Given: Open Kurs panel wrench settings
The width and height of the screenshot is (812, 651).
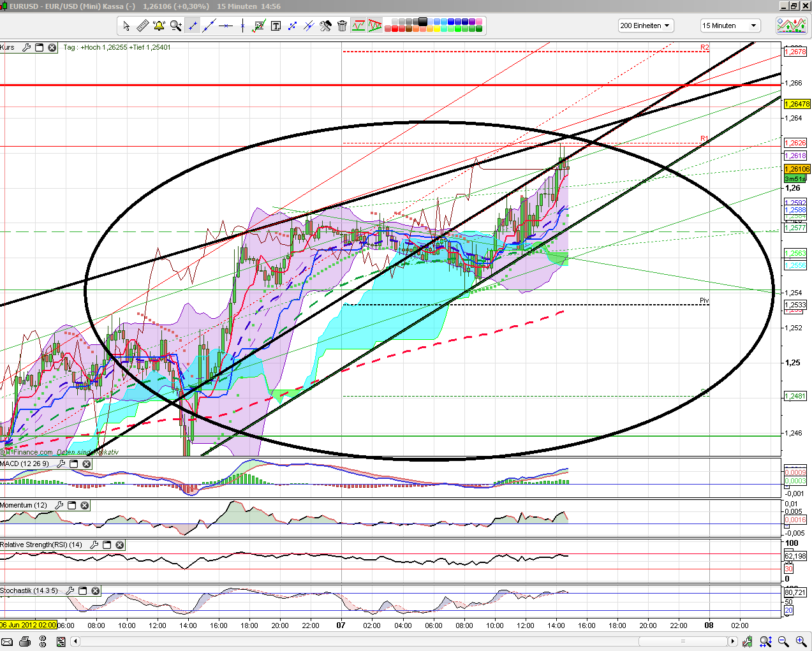Looking at the screenshot, I should tap(27, 47).
